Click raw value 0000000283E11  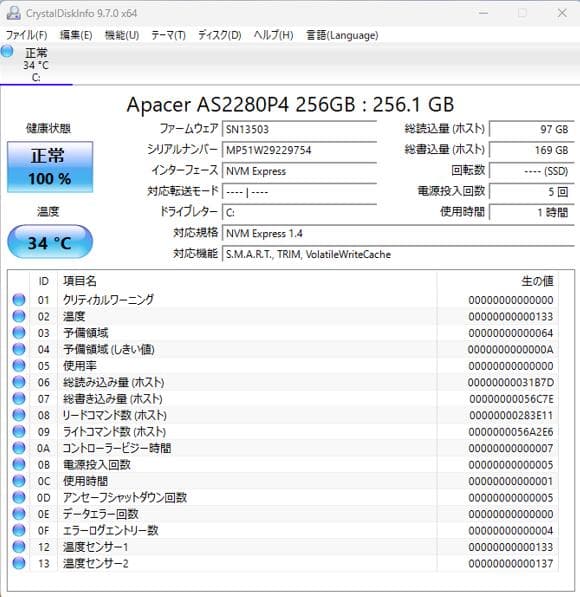tap(511, 415)
